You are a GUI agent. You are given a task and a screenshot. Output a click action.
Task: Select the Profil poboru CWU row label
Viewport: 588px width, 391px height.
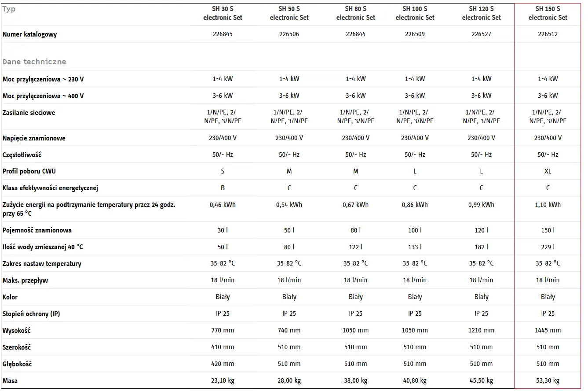[29, 171]
